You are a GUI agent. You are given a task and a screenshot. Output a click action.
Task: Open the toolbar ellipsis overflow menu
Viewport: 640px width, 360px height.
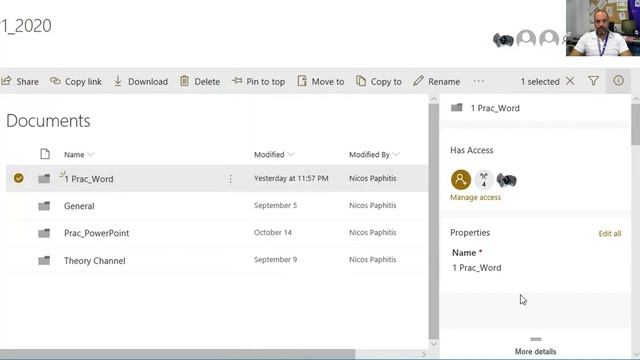478,81
